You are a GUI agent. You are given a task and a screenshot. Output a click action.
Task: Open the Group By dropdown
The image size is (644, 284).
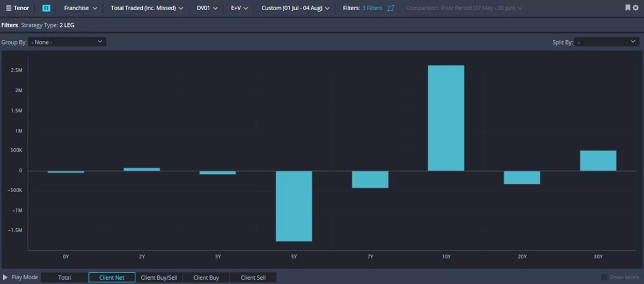pos(67,42)
